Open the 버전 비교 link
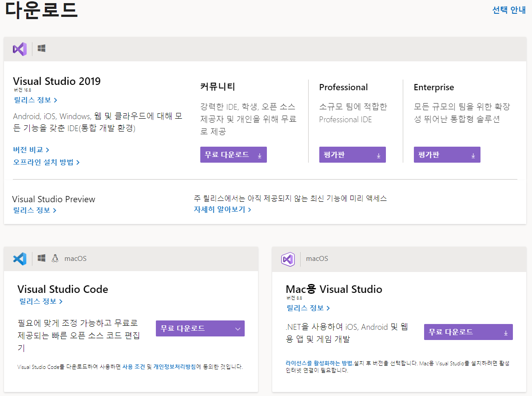The width and height of the screenshot is (532, 396). 31,150
